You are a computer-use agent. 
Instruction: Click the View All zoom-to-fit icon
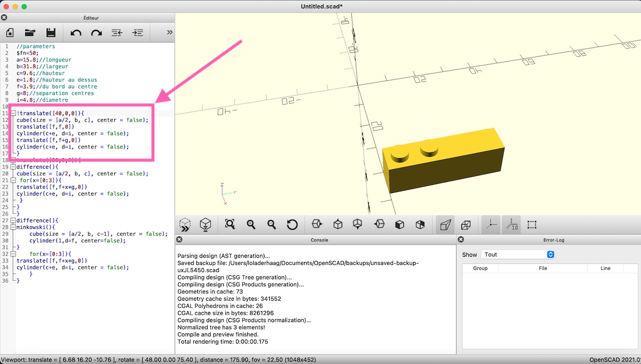point(230,224)
